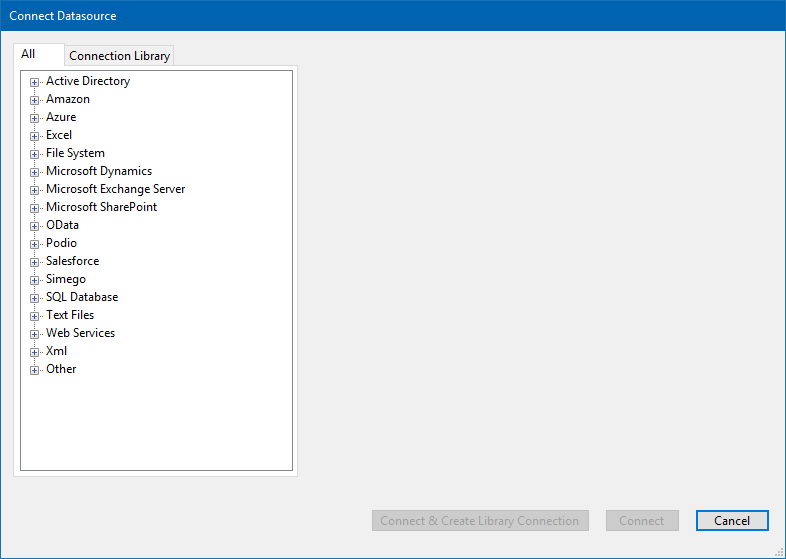Viewport: 786px width, 559px height.
Task: Click Connect & Create Library Connection
Action: click(x=480, y=520)
